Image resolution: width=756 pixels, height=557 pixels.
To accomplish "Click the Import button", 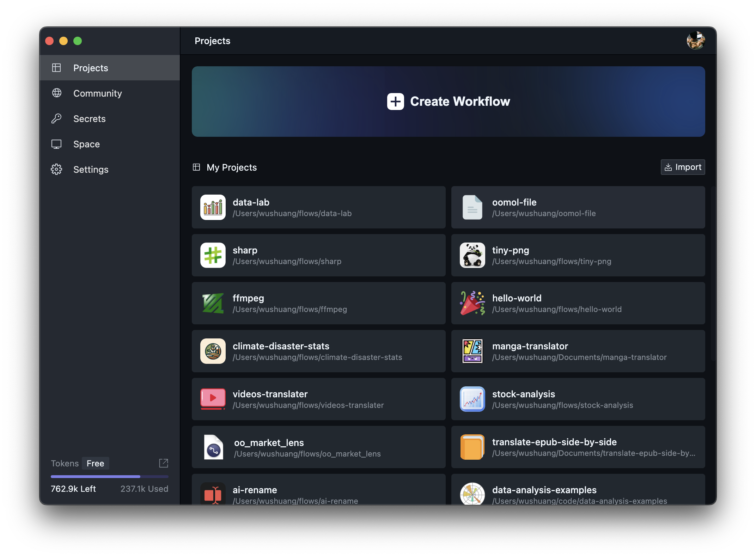I will tap(683, 167).
